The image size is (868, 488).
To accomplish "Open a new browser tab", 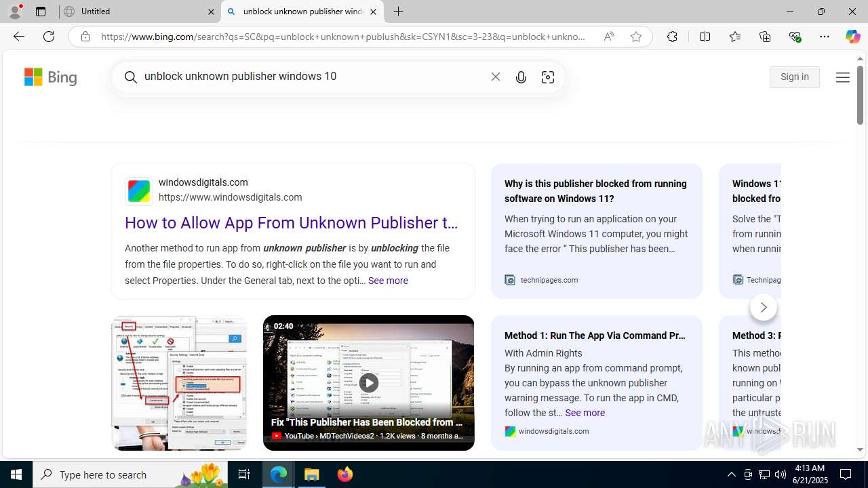I will pyautogui.click(x=398, y=12).
